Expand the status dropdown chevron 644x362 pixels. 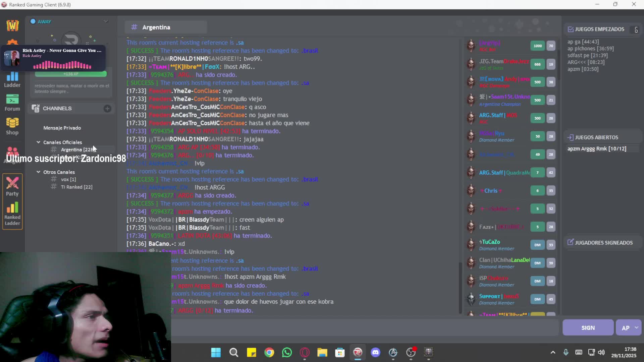106,21
